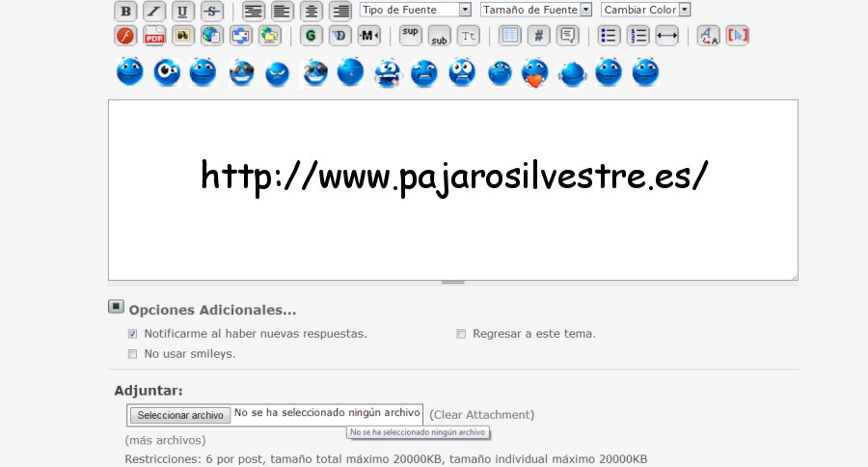Viewport: 868px width, 467px height.
Task: Insert horizontal rule line
Action: 666,37
